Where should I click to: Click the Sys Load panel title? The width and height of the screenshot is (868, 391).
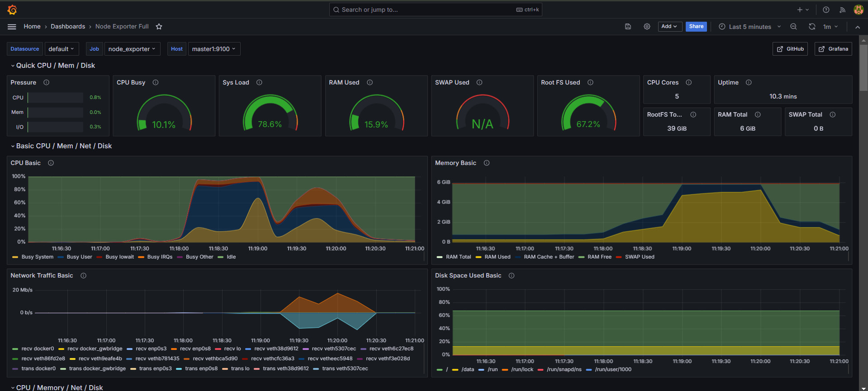236,82
